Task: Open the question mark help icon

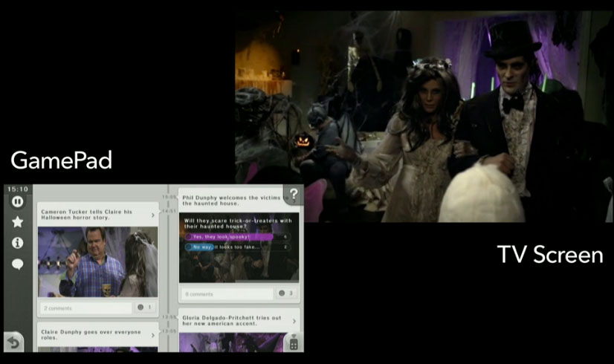Action: point(294,194)
